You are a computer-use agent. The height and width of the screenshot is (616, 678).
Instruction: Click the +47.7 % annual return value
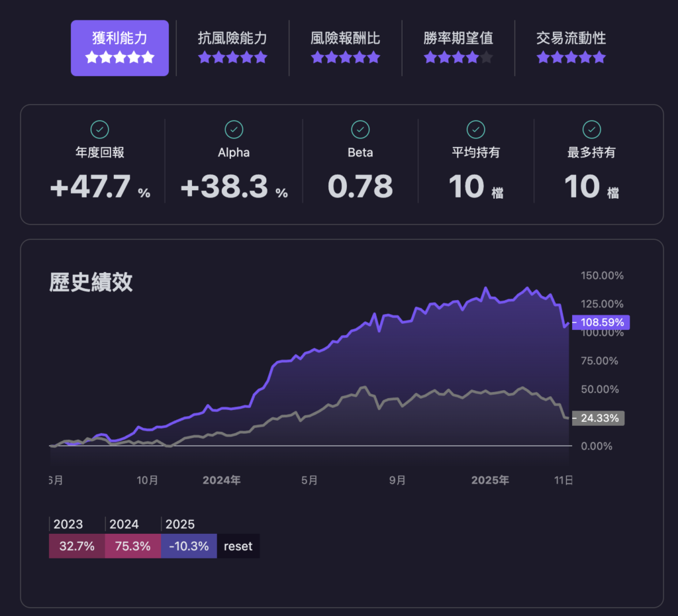pyautogui.click(x=100, y=187)
